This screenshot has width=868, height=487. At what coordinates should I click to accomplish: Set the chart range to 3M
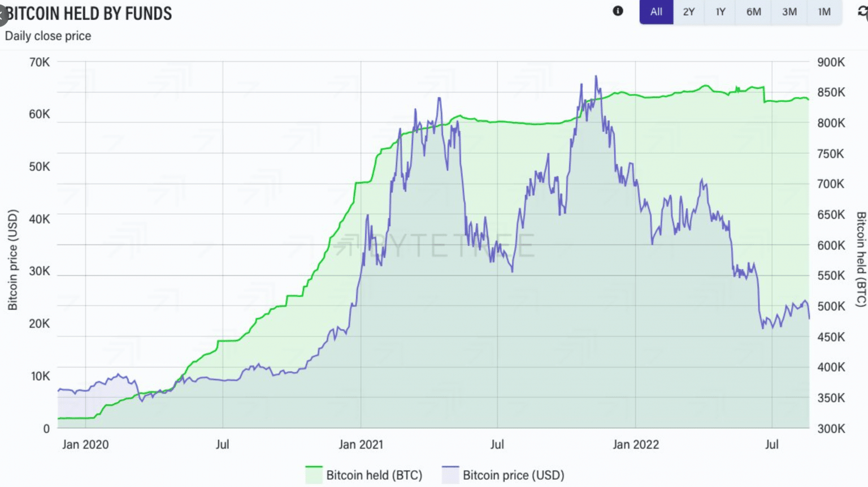[x=789, y=12]
